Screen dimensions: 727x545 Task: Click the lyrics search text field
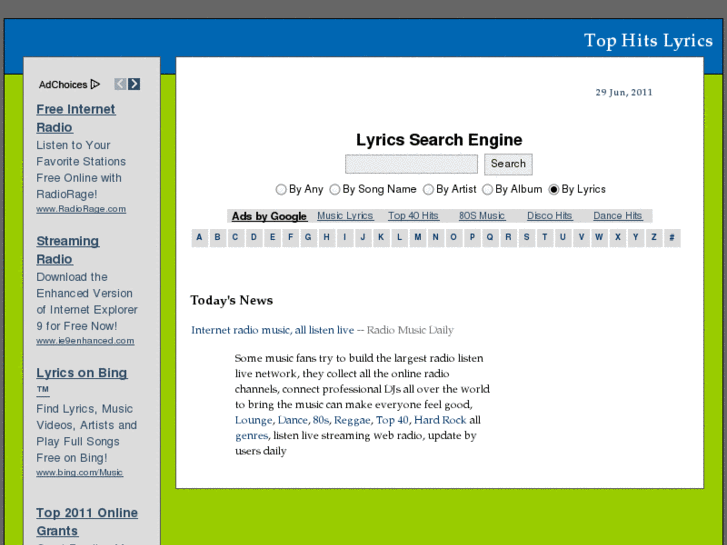[x=411, y=164]
